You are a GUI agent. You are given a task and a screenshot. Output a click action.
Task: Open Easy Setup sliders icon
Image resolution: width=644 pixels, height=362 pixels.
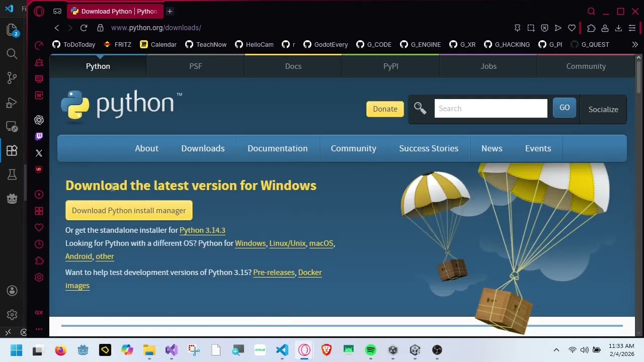tap(632, 28)
